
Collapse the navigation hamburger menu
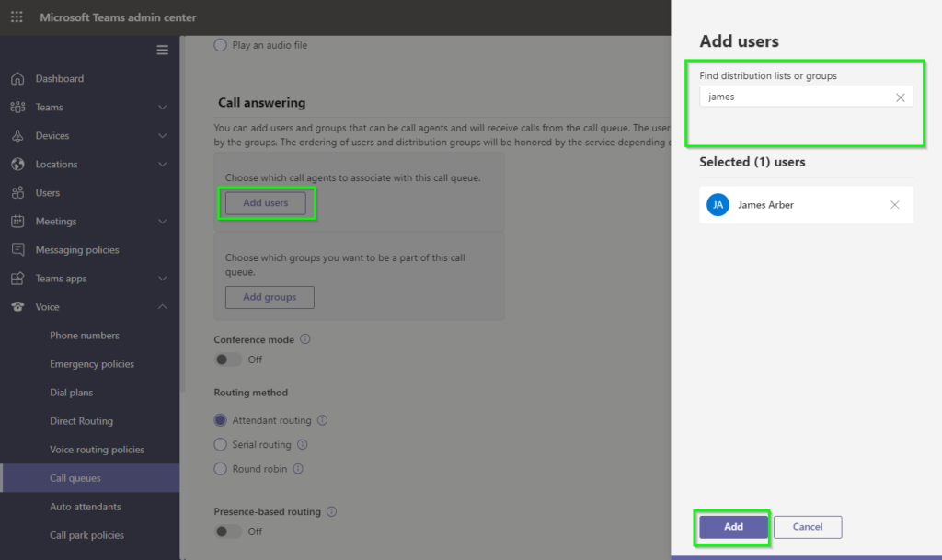pos(162,51)
